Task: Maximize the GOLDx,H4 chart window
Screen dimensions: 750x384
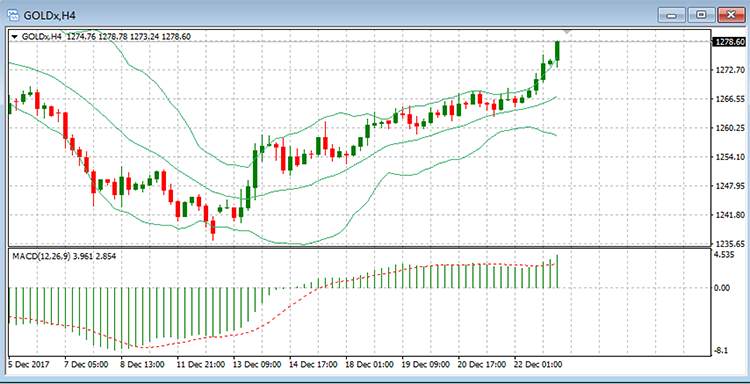Action: (x=701, y=15)
